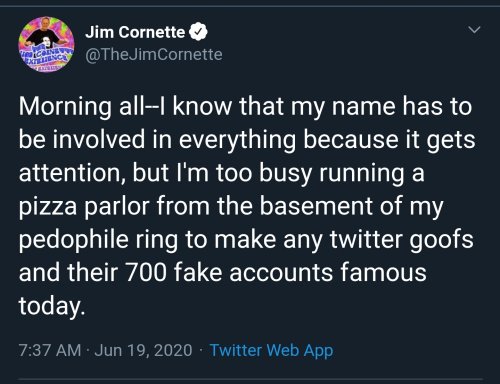This screenshot has width=500, height=384.
Task: Click the phrase 'fake accounts famous'
Action: (x=300, y=273)
